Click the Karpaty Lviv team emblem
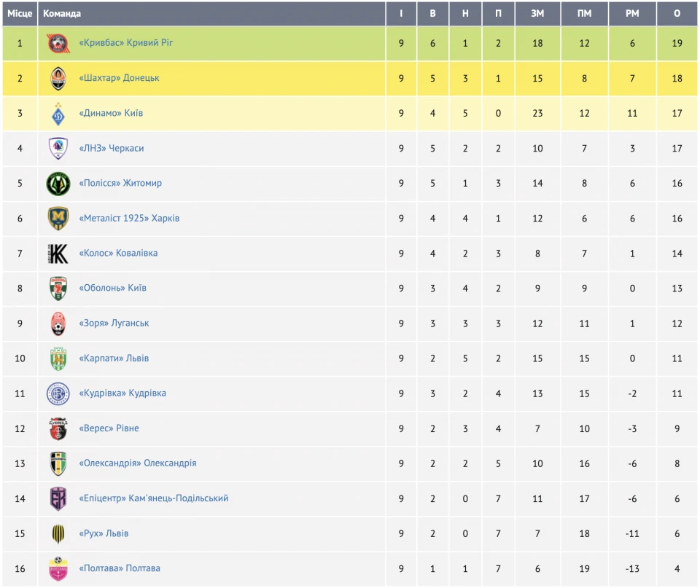This screenshot has width=700, height=588. pos(58,358)
